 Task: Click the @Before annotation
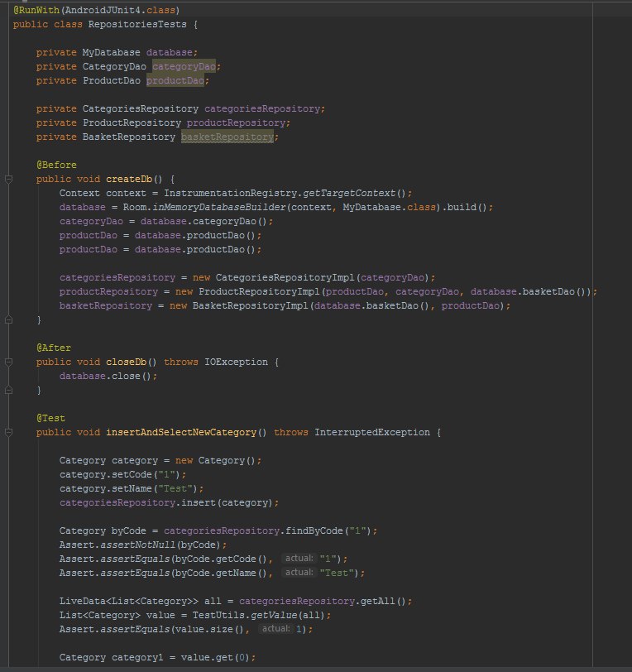[x=56, y=165]
